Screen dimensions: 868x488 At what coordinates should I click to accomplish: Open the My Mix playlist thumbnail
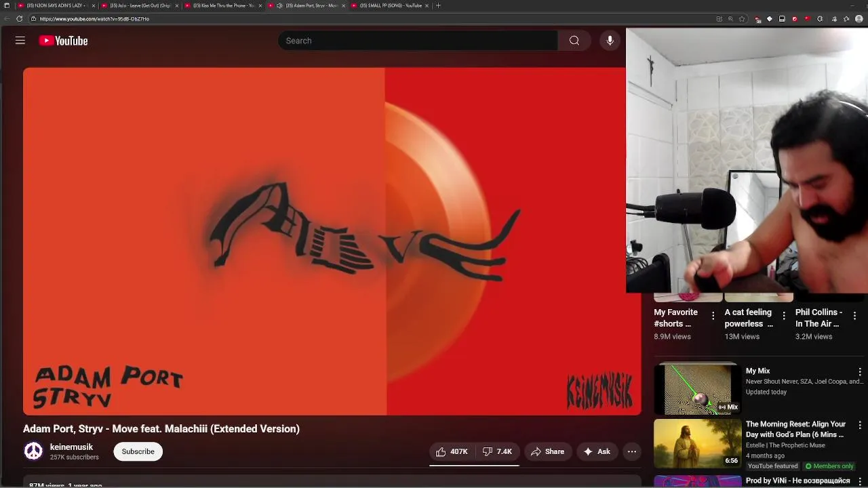pos(698,389)
